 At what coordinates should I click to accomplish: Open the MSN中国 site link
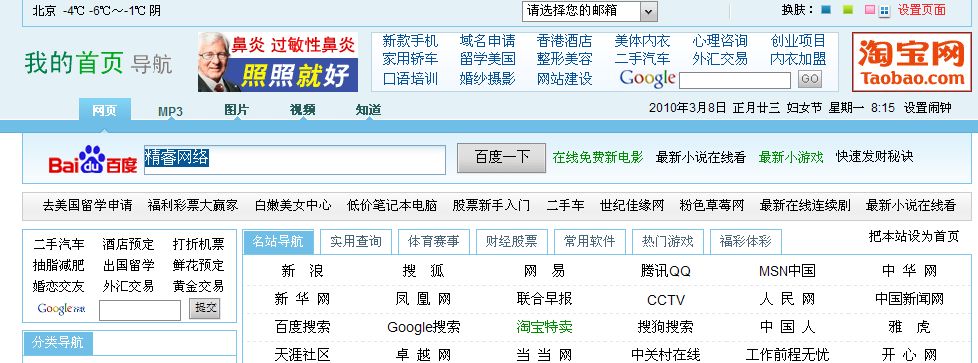tap(787, 271)
